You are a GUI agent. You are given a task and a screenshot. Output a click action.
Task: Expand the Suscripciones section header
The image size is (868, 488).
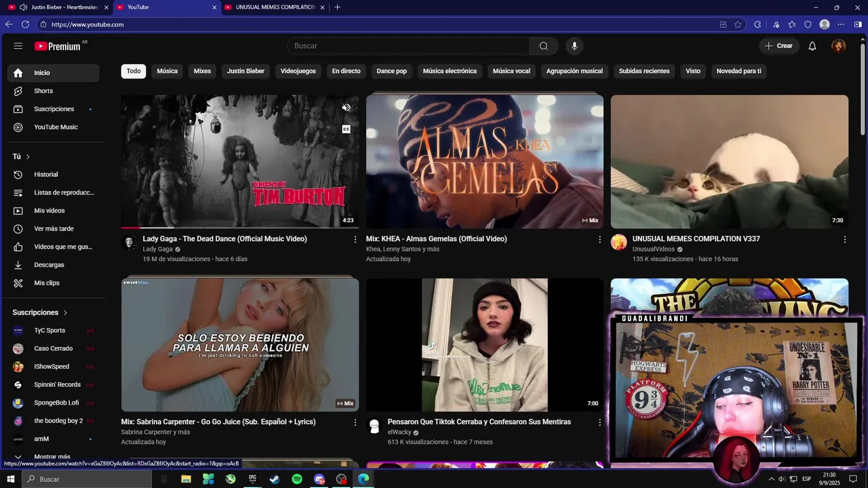coord(40,312)
